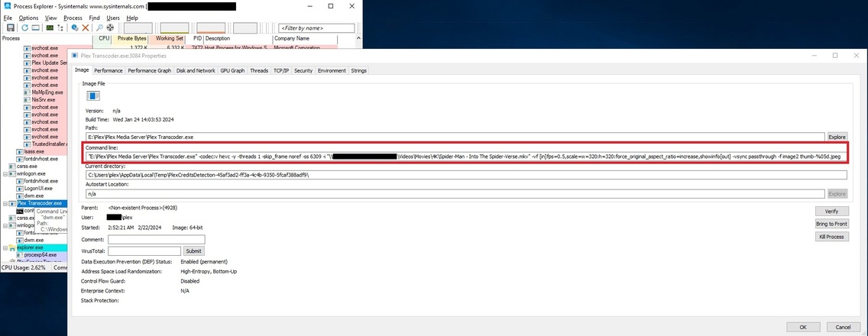Sort by the CPU column header

tap(103, 39)
